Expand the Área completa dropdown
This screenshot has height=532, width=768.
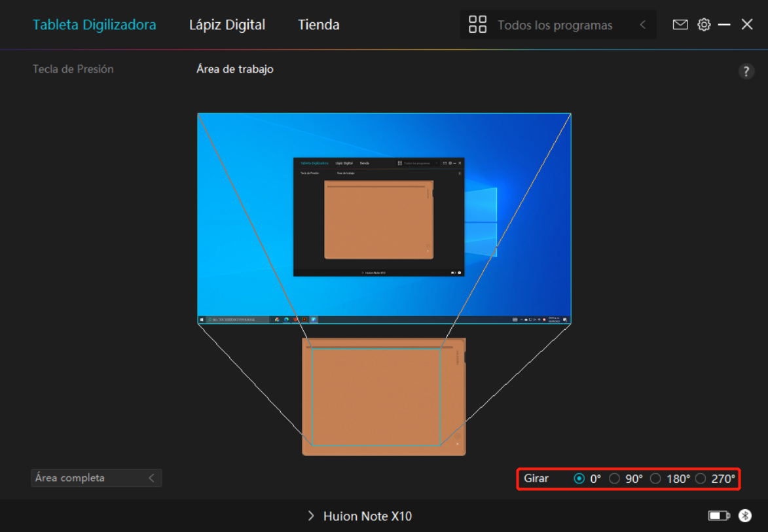(96, 478)
